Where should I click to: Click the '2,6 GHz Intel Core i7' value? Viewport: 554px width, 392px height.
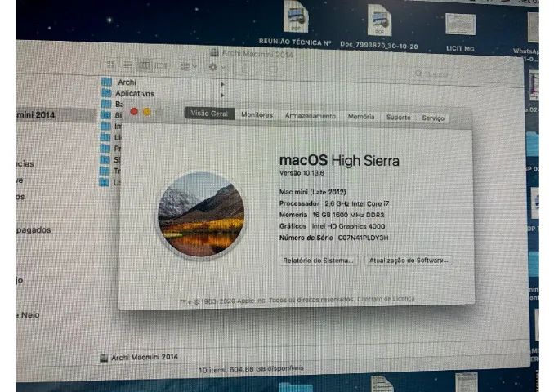357,203
